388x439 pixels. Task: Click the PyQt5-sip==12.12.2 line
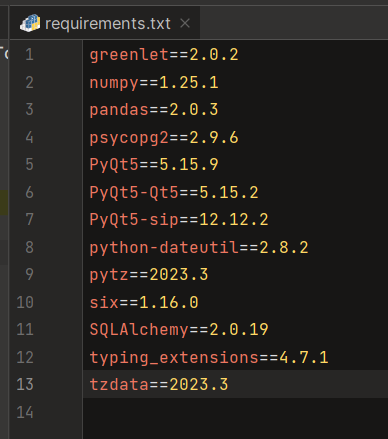(179, 220)
